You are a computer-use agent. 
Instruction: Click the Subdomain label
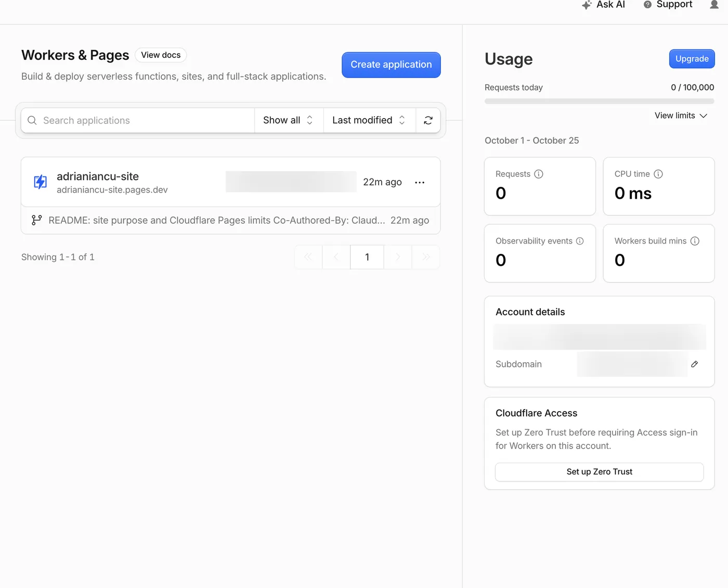click(518, 364)
